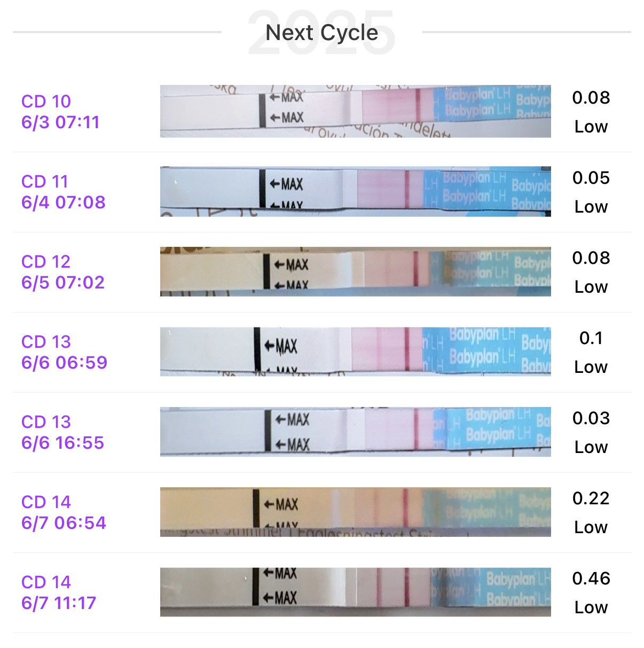644x648 pixels.
Task: Open the 6/6 16:55 test strip image
Action: (355, 432)
